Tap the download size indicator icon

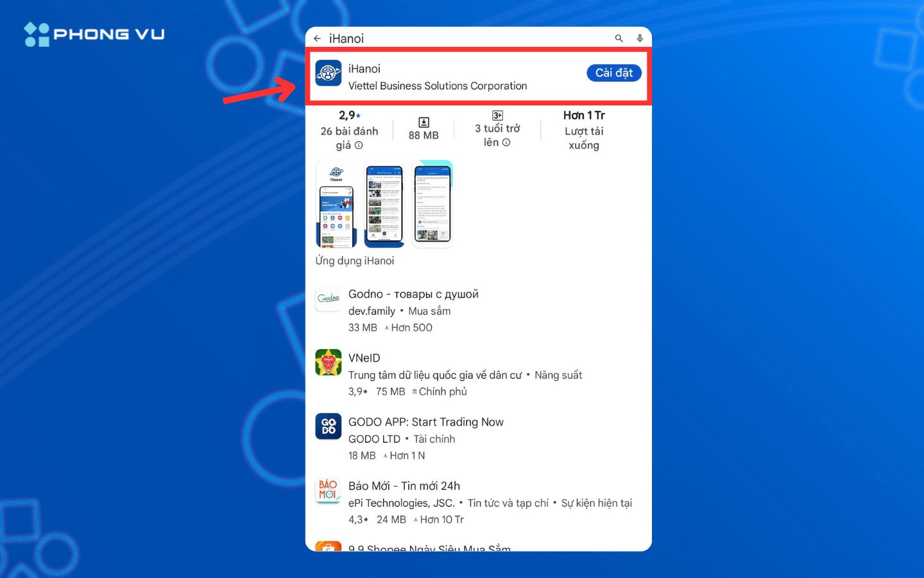424,121
